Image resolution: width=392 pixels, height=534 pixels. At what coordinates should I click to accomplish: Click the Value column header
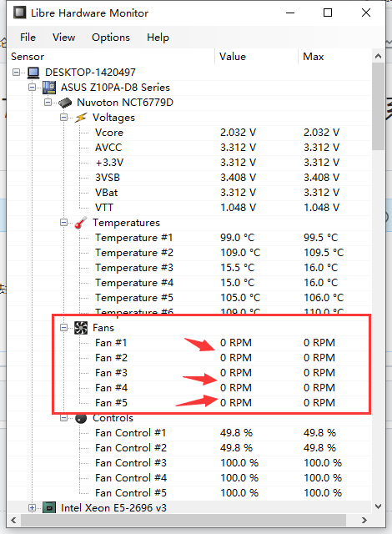(257, 57)
